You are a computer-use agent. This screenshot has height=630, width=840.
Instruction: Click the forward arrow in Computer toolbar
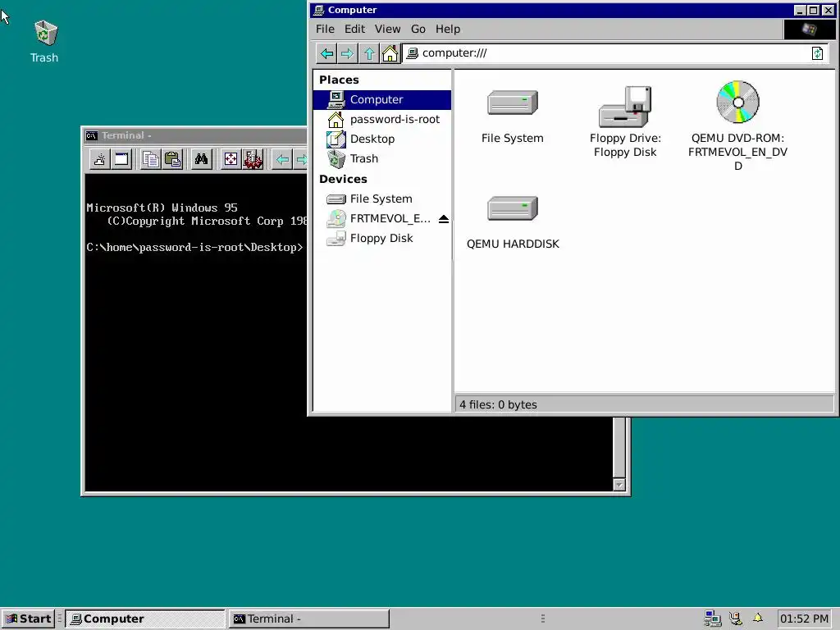tap(347, 53)
